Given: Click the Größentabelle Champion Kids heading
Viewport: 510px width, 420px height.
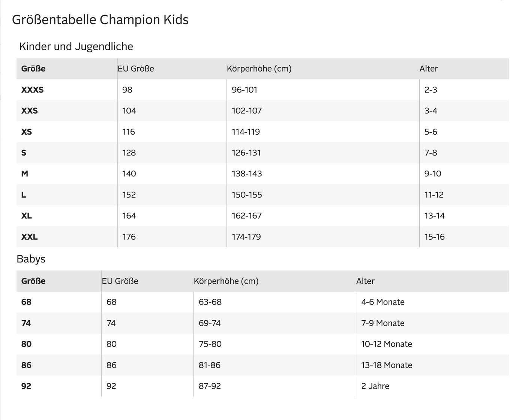Looking at the screenshot, I should [x=100, y=19].
